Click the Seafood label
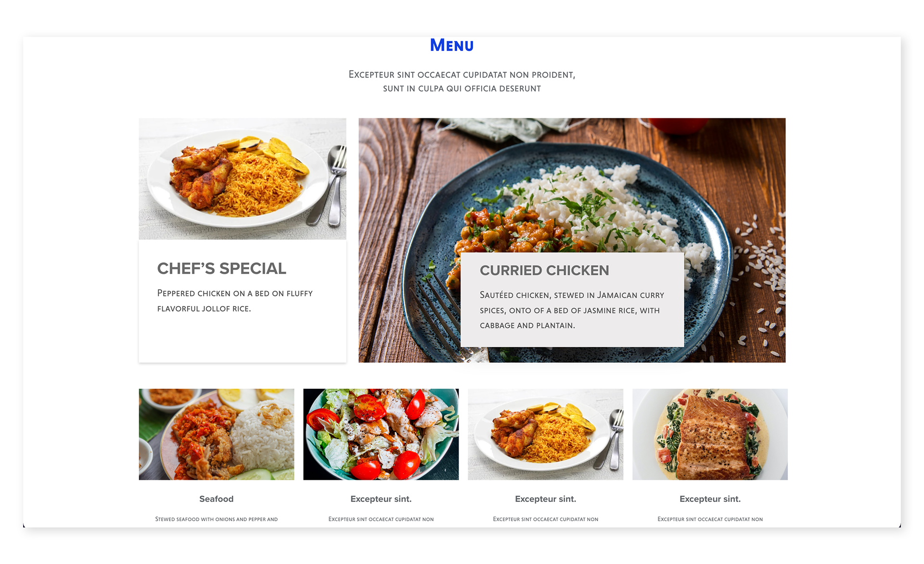The height and width of the screenshot is (564, 924). pyautogui.click(x=217, y=499)
